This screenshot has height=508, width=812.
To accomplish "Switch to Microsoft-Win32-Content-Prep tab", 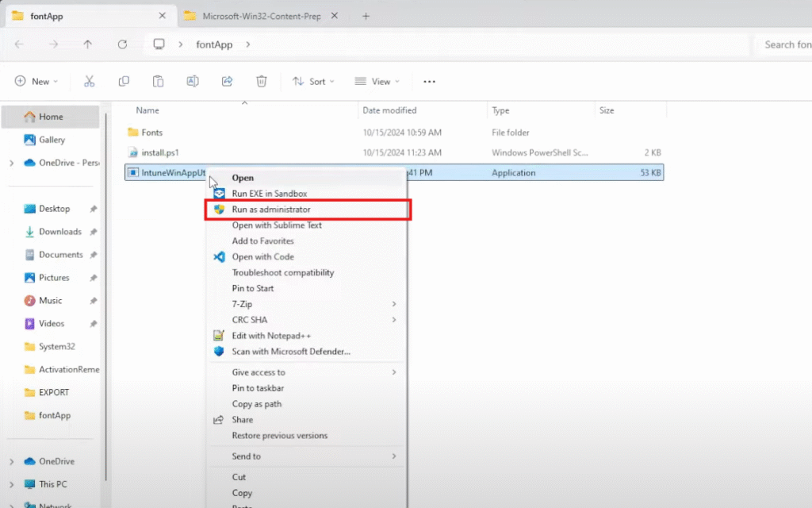I will pyautogui.click(x=262, y=16).
